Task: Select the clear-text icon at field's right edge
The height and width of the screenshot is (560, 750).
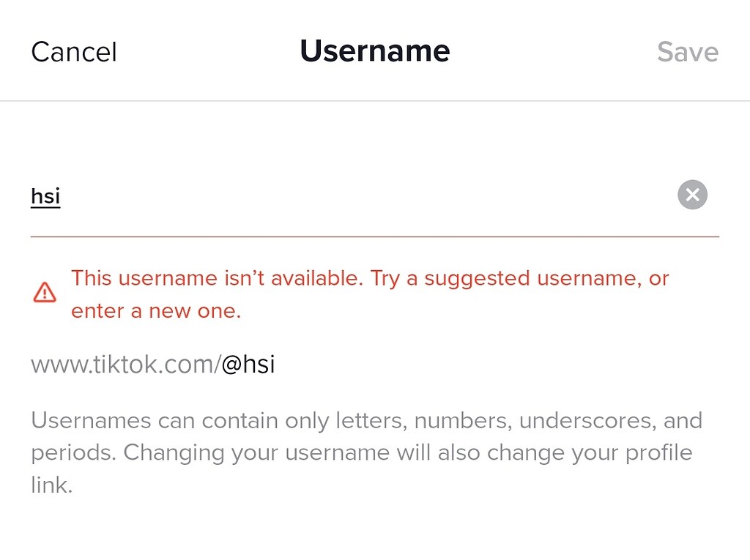Action: 691,194
